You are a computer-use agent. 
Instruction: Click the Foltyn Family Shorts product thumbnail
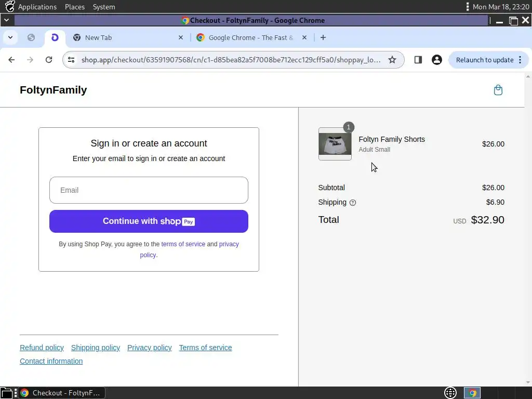click(335, 144)
